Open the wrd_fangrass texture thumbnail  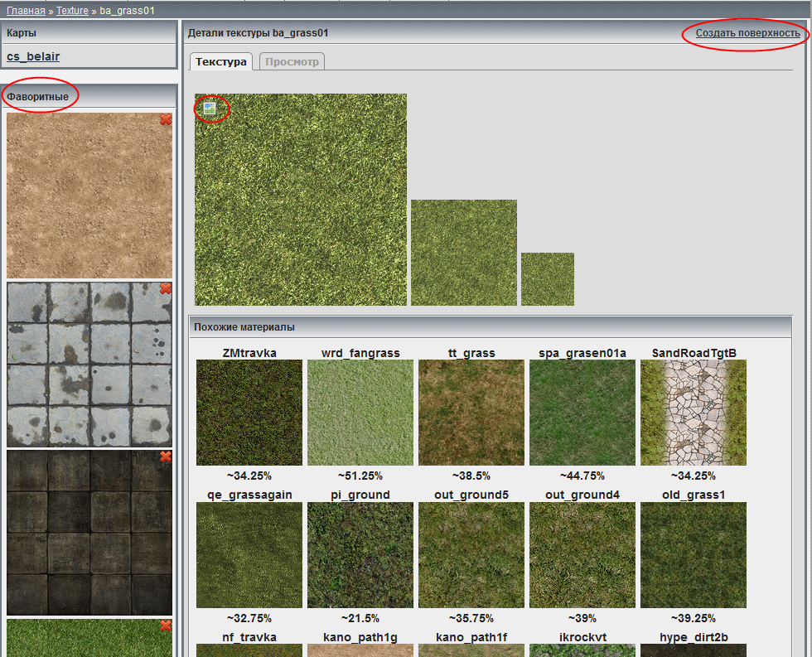pyautogui.click(x=360, y=413)
